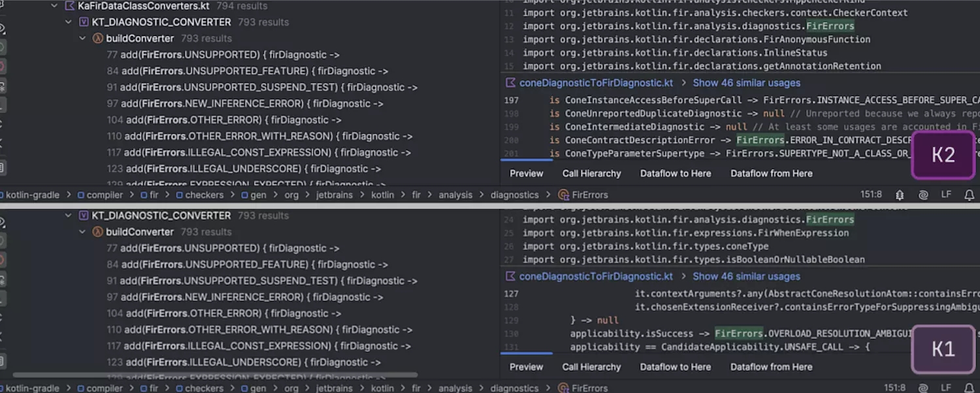Select line 77 add(FirErrors.UNSUPPORTED) in bottom window
This screenshot has height=393, width=980.
(x=223, y=248)
